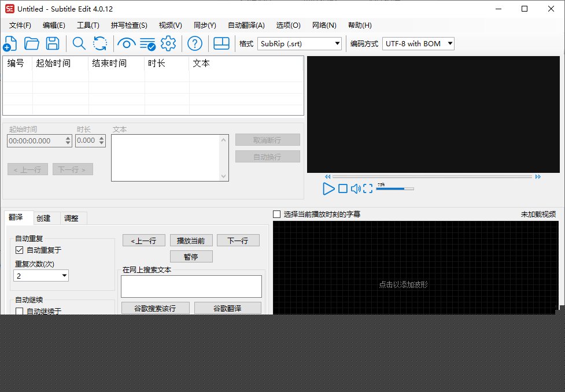The height and width of the screenshot is (392, 565).
Task: Click the video Play triangle button
Action: tap(328, 189)
